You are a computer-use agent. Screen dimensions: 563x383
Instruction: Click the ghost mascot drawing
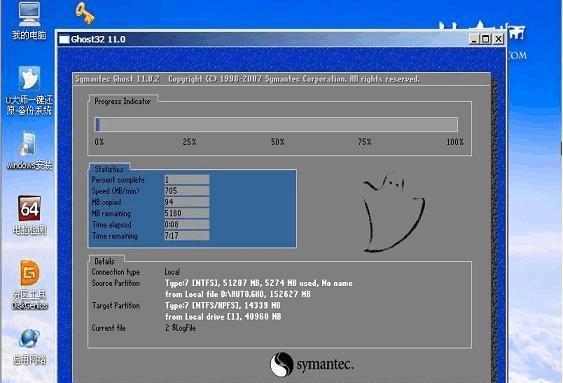394,213
